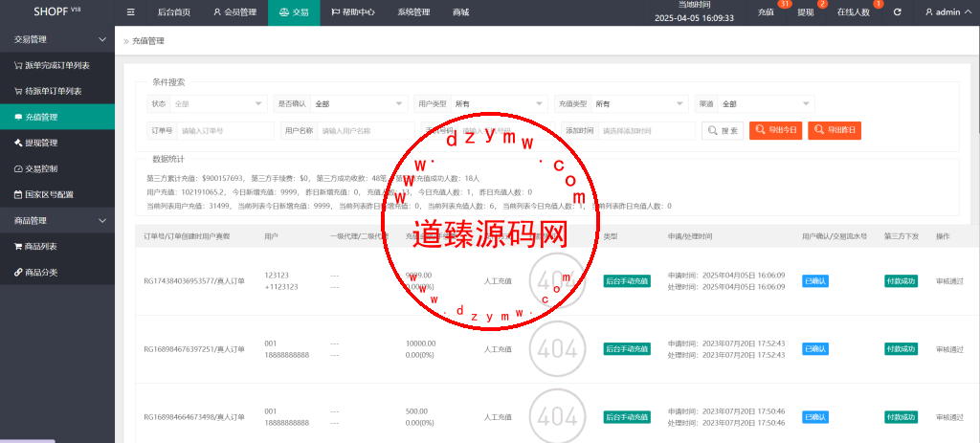Viewport: 980px width, 443px height.
Task: Click amount 10000.00 in the table
Action: 421,343
